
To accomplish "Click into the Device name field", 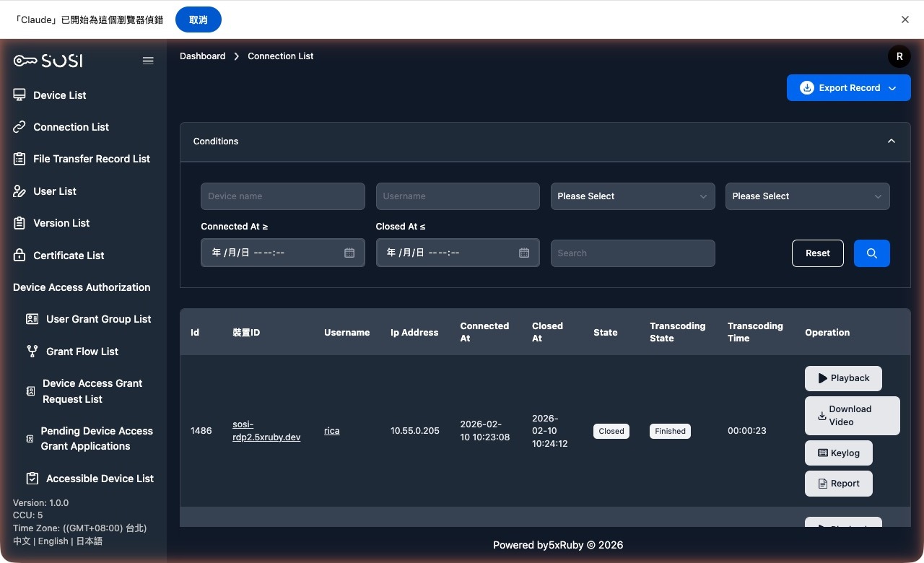I will [282, 196].
